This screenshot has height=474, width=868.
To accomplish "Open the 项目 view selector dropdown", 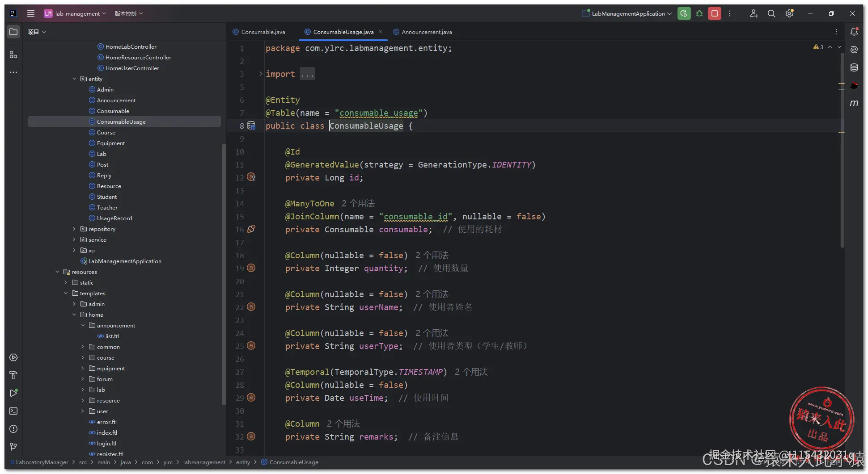I will pyautogui.click(x=37, y=32).
